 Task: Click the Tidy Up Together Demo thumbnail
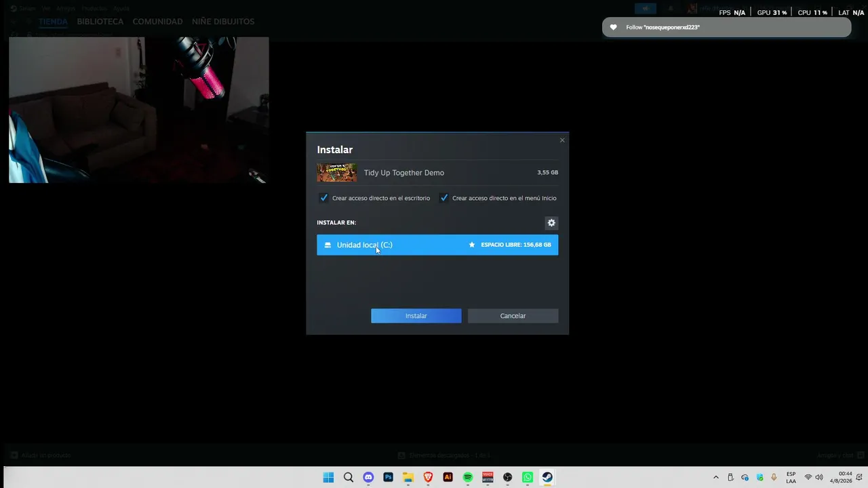click(x=337, y=173)
